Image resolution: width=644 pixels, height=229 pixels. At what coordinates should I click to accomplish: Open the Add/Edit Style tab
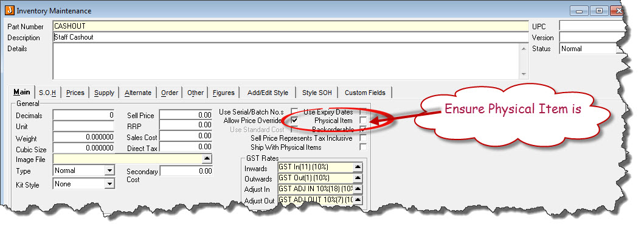268,93
